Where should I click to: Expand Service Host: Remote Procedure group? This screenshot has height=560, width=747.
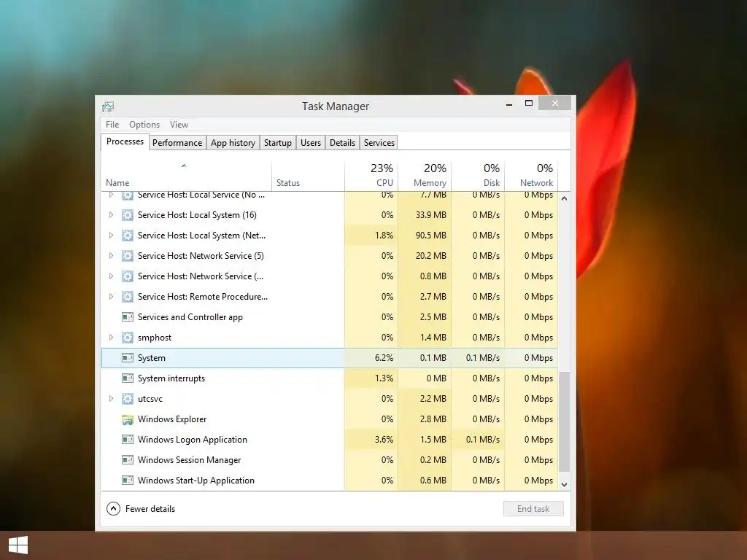pos(111,297)
